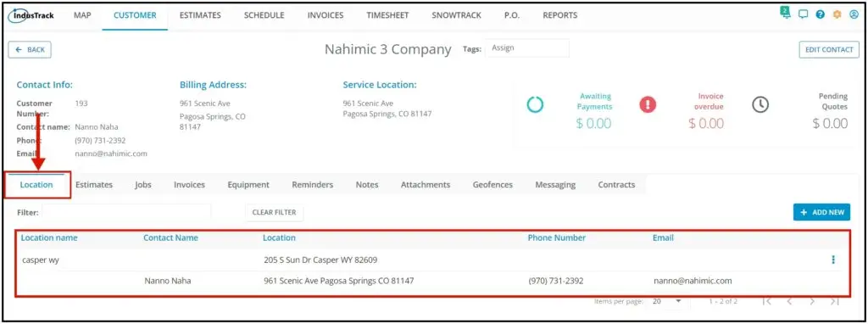Open the user profile icon
The height and width of the screenshot is (324, 868).
click(x=854, y=15)
